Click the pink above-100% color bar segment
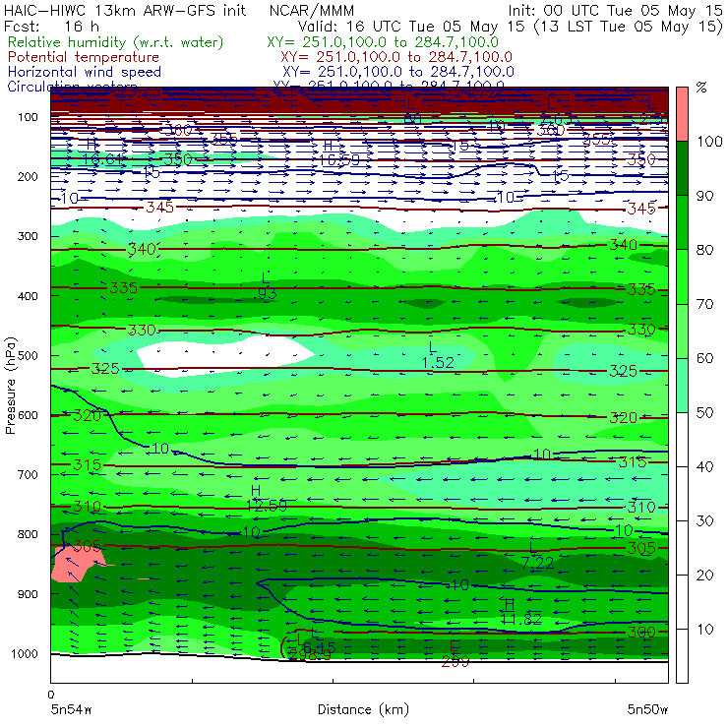 coord(682,114)
